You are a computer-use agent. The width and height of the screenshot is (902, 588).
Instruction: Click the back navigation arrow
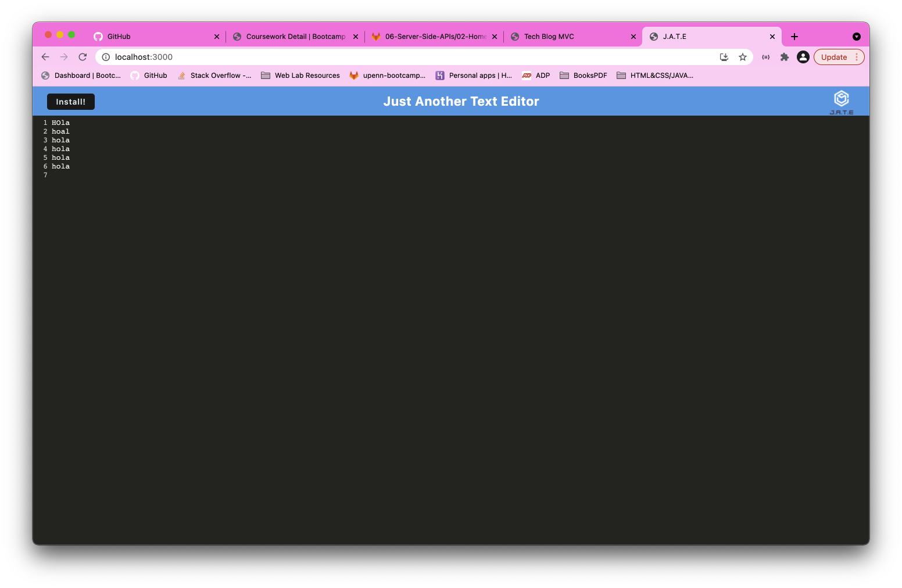coord(45,57)
